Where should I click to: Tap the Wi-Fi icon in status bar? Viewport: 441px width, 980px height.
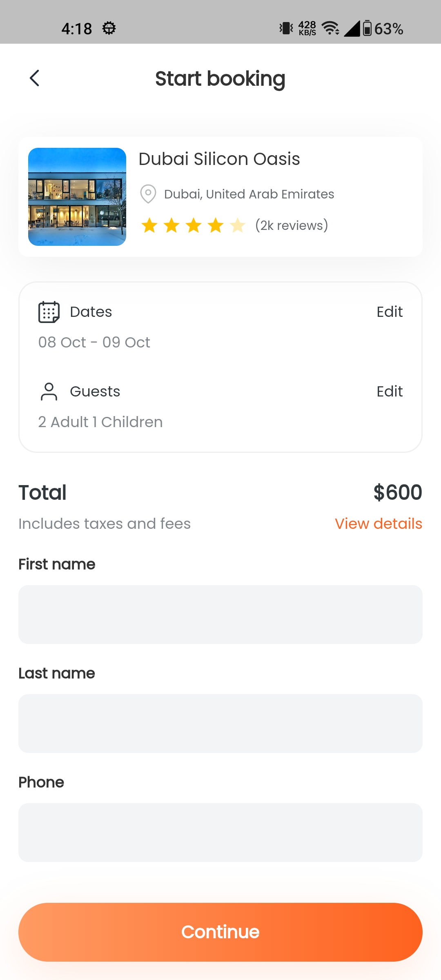click(x=330, y=29)
